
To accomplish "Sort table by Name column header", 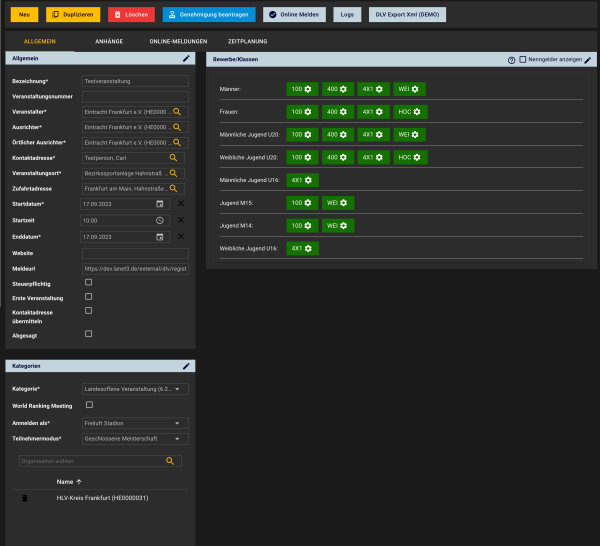I will click(69, 482).
